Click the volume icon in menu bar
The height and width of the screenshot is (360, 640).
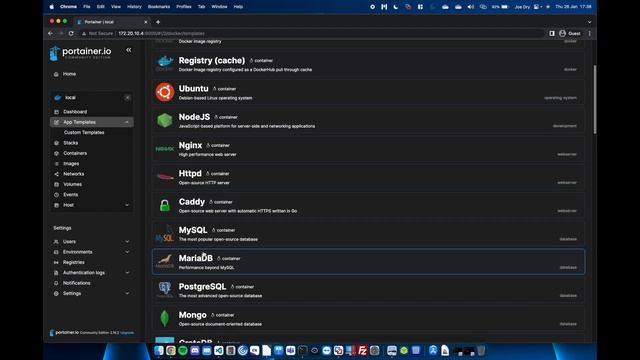point(471,7)
